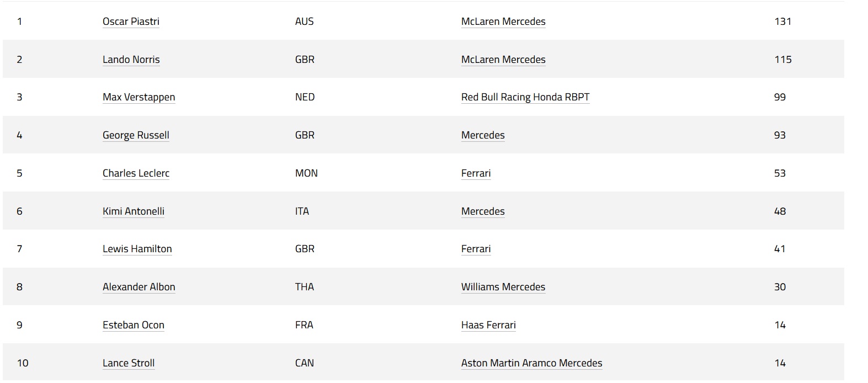Select the Alexander Albon link
Image resolution: width=868 pixels, height=383 pixels.
tap(139, 287)
